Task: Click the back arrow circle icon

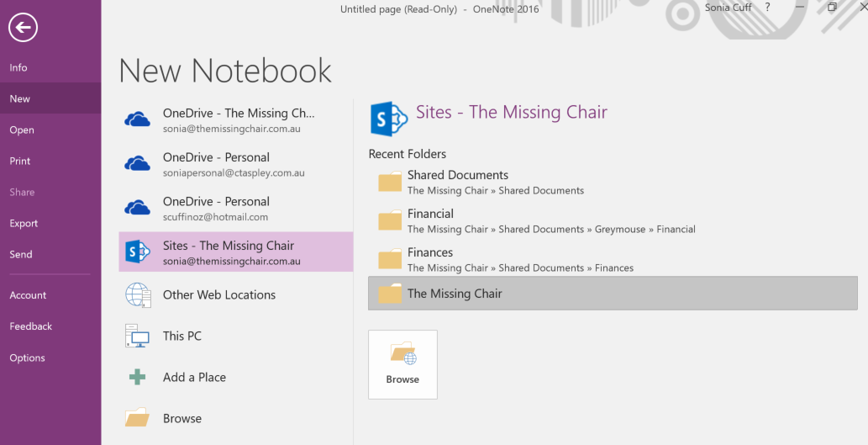Action: tap(24, 27)
